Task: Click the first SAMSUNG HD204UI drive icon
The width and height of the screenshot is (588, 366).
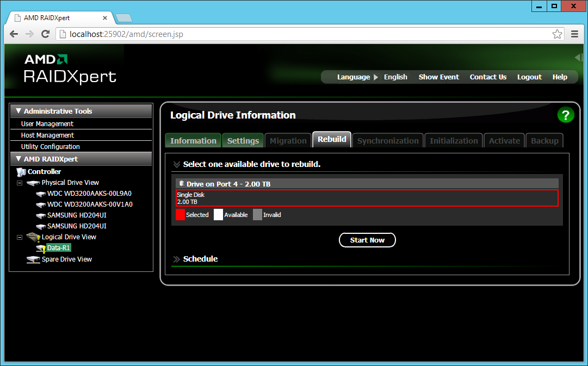Action: coord(41,215)
